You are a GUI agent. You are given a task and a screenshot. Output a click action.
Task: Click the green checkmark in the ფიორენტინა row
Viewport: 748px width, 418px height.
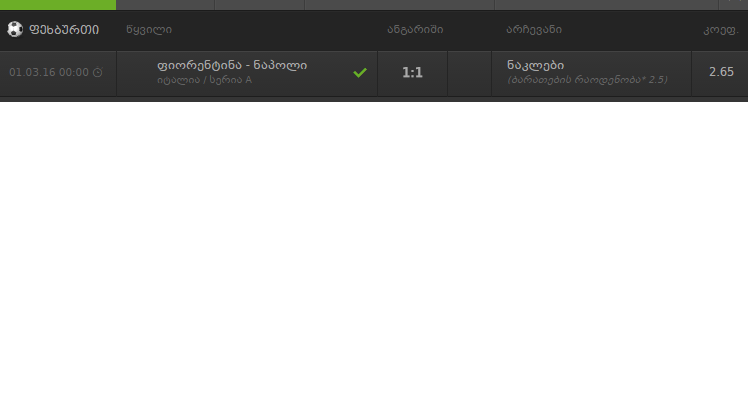360,73
